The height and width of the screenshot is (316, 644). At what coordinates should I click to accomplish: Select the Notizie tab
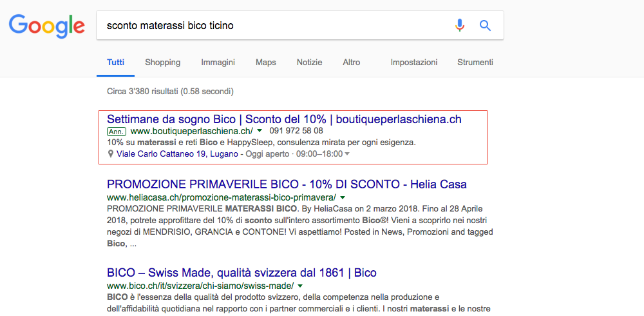309,63
